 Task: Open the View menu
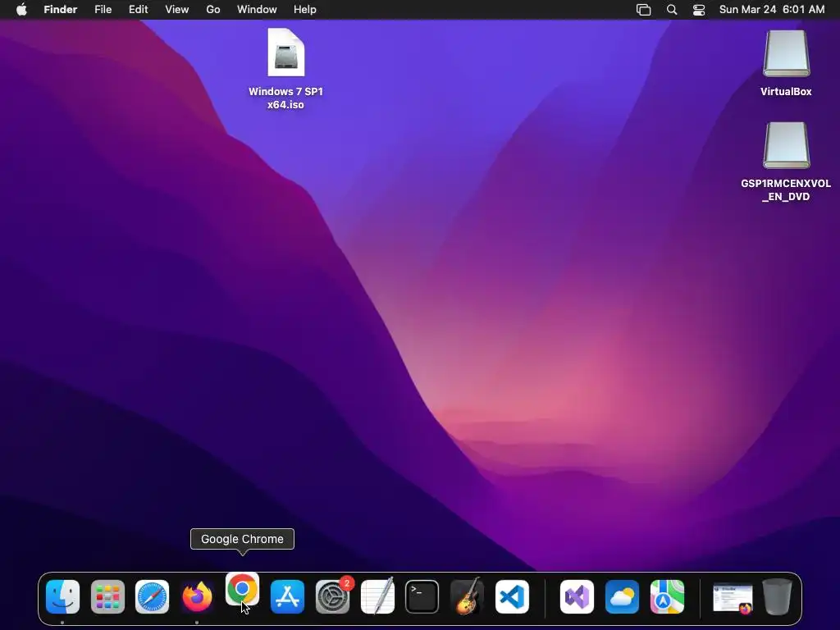click(x=177, y=10)
